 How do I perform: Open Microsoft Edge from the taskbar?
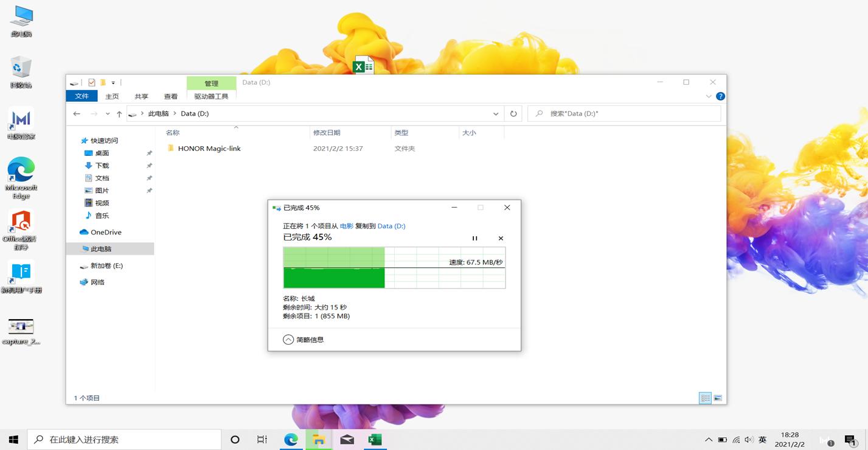click(x=291, y=440)
